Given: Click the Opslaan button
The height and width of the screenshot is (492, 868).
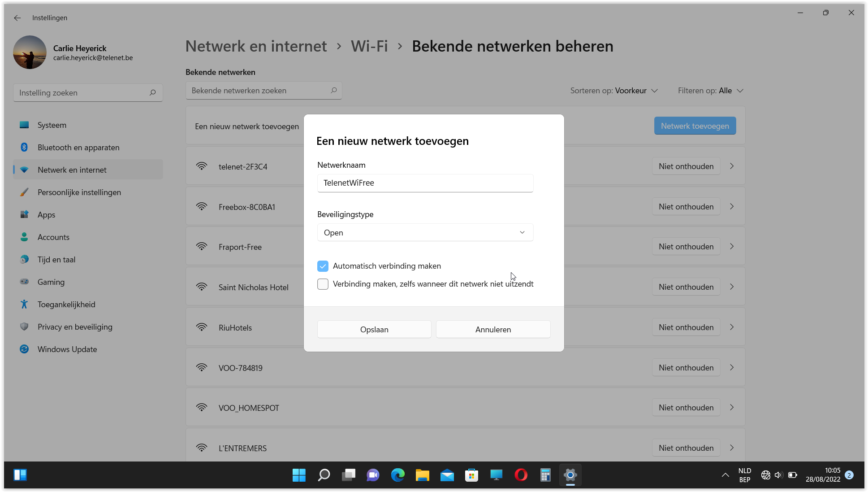Looking at the screenshot, I should [x=374, y=330].
